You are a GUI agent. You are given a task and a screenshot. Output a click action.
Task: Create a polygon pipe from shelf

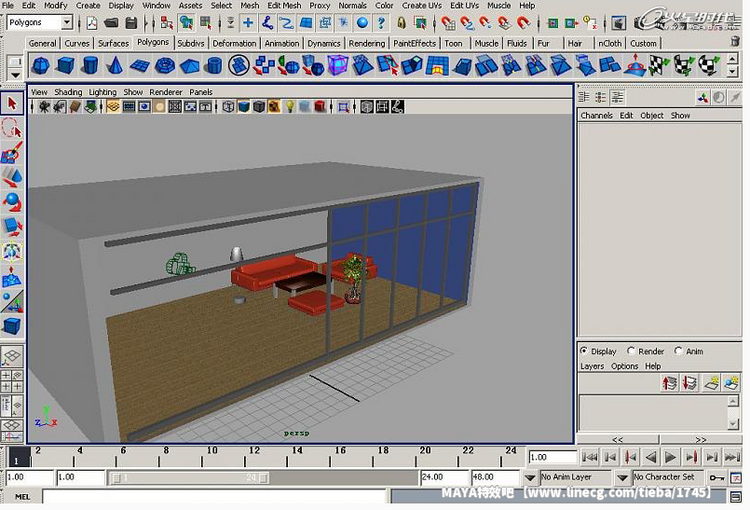coord(214,66)
